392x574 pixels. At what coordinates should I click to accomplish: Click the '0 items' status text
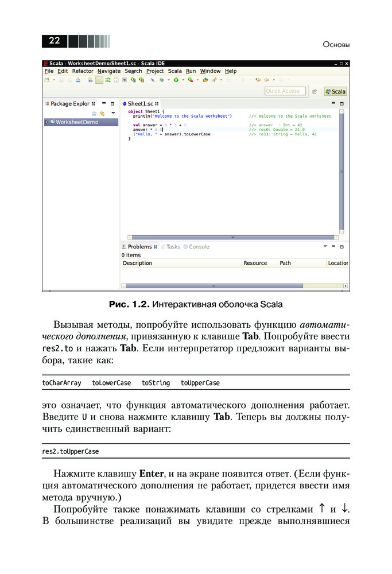[x=131, y=255]
